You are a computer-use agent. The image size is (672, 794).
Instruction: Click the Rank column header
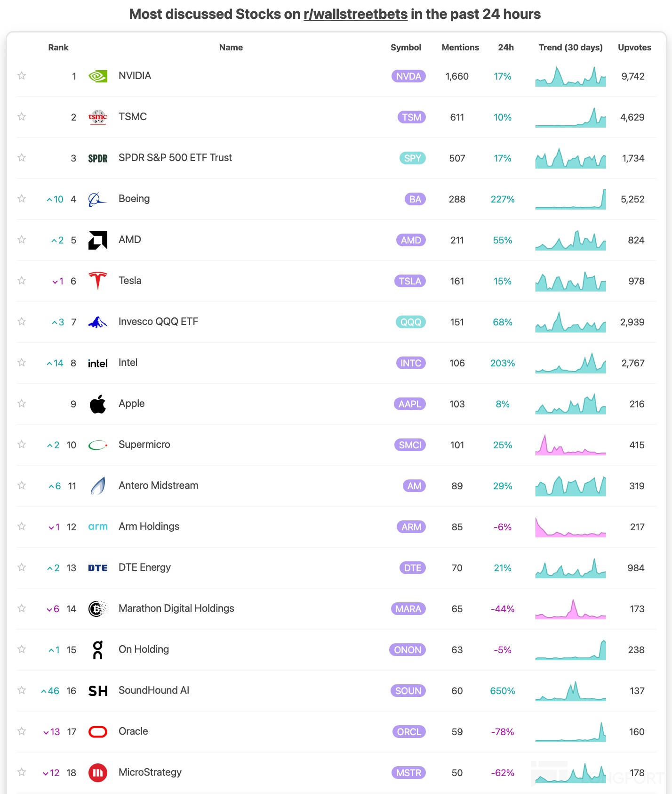[58, 48]
